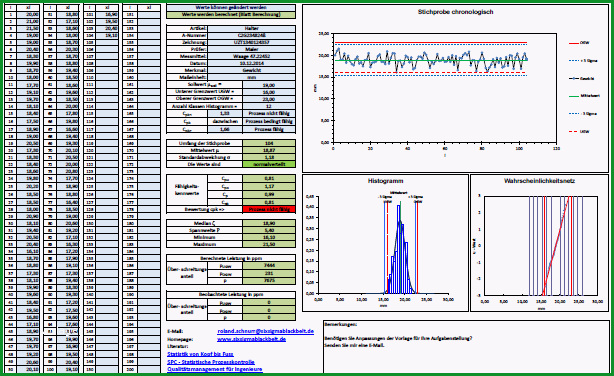Select the Prüfer value cell 'Maier'
614x376 pixels.
[251, 49]
